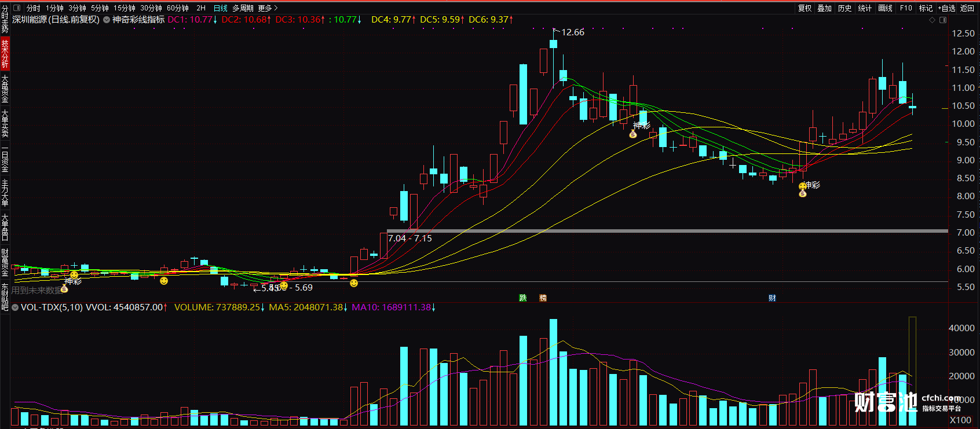Click the DC1: 10.77 indicator value
The width and height of the screenshot is (980, 429).
click(190, 20)
